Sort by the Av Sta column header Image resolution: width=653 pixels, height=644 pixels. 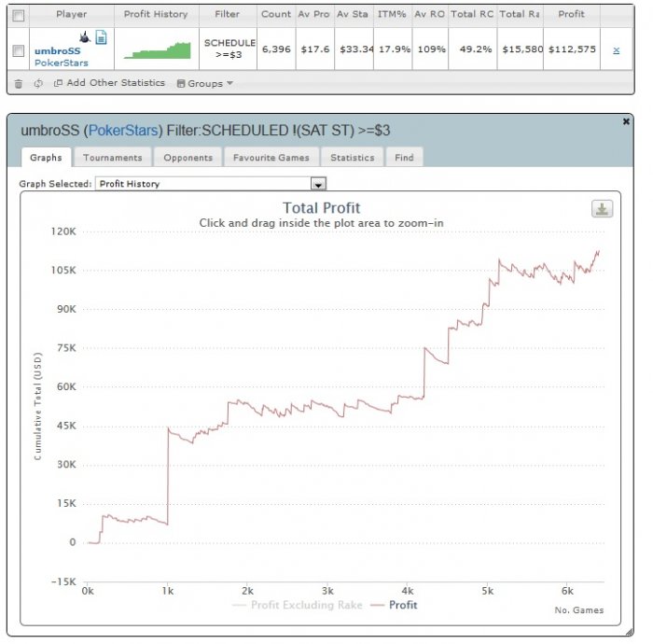tap(354, 14)
